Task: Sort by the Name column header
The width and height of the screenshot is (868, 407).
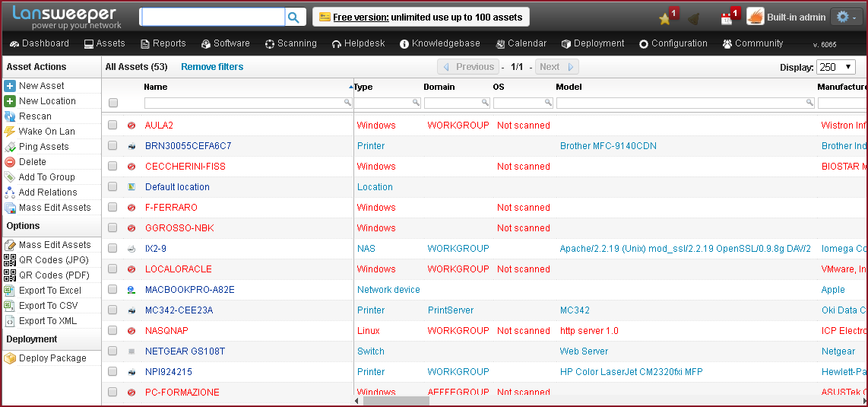Action: pyautogui.click(x=156, y=87)
